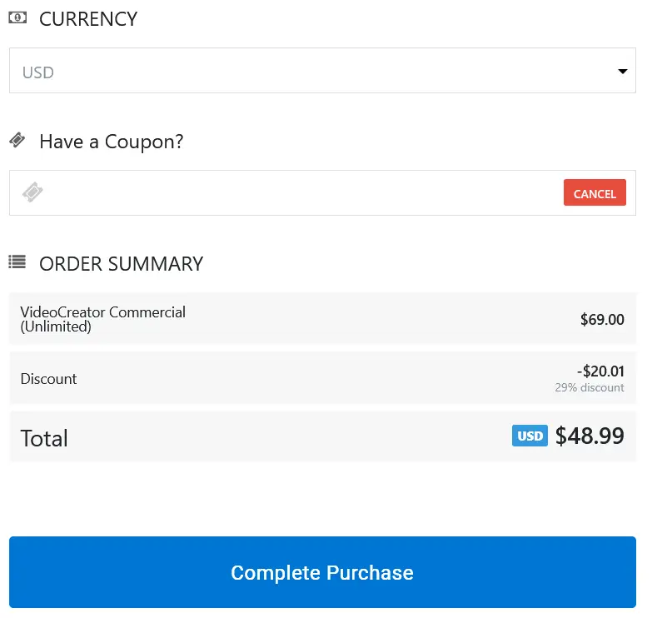Click the dropdown caret on the currency selector
672x618 pixels.
click(622, 72)
